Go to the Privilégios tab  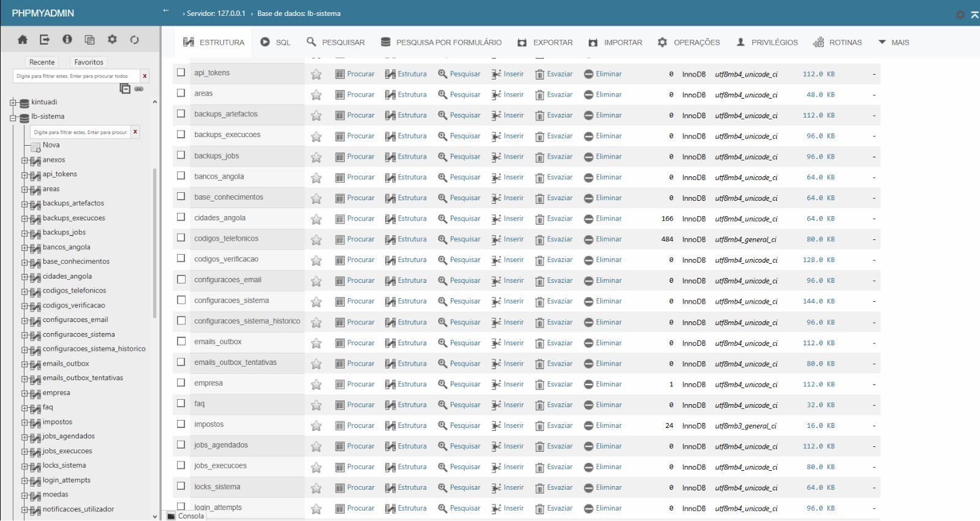767,42
